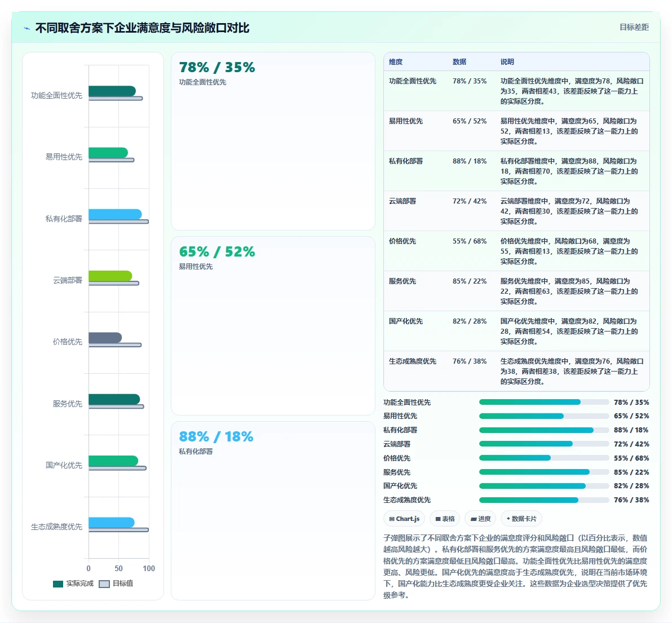The image size is (672, 623).
Task: Click the 服务优先 progress bar
Action: (x=544, y=472)
